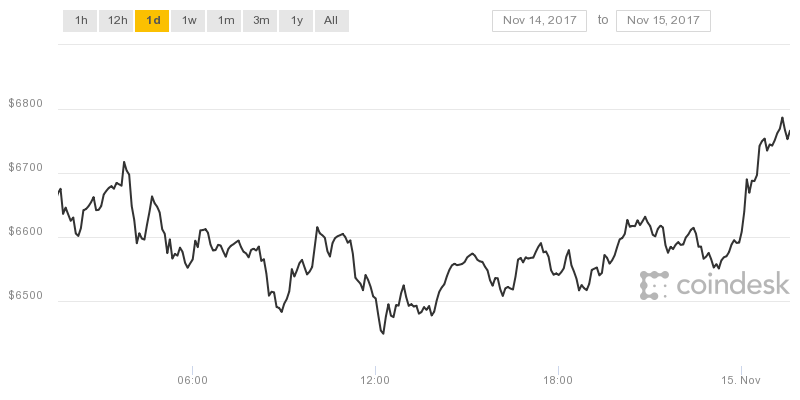The width and height of the screenshot is (800, 400).
Task: Switch chart to 3m range
Action: click(x=261, y=21)
